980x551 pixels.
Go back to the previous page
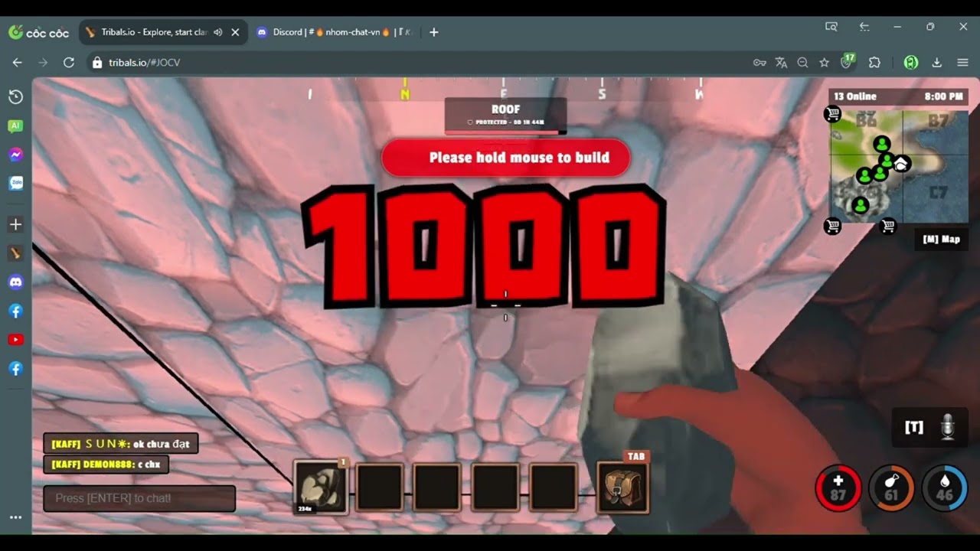point(17,63)
